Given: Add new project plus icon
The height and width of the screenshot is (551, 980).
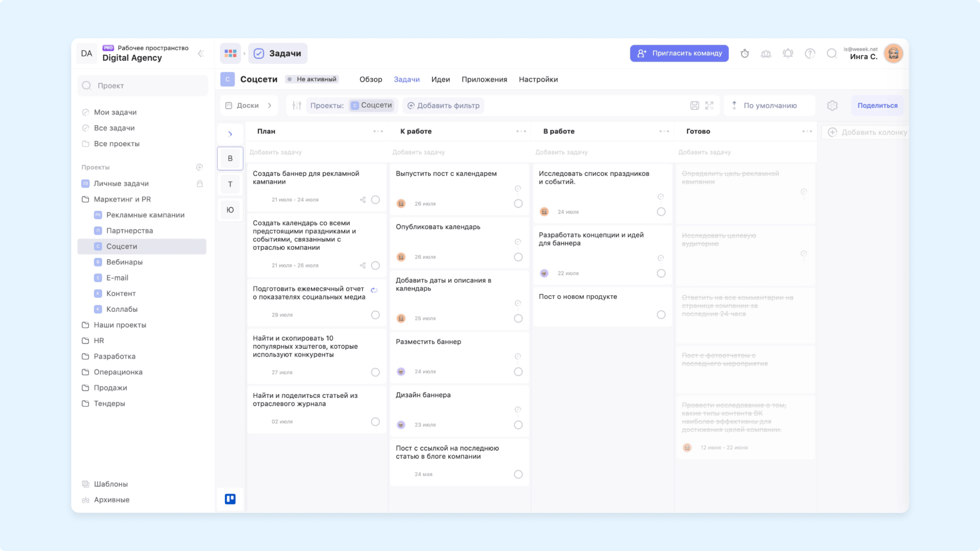Looking at the screenshot, I should pyautogui.click(x=199, y=167).
